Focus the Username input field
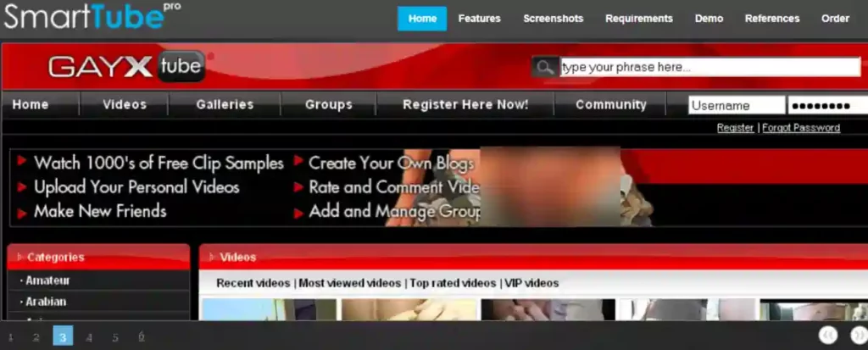Screen dimensions: 868x350 click(x=736, y=106)
